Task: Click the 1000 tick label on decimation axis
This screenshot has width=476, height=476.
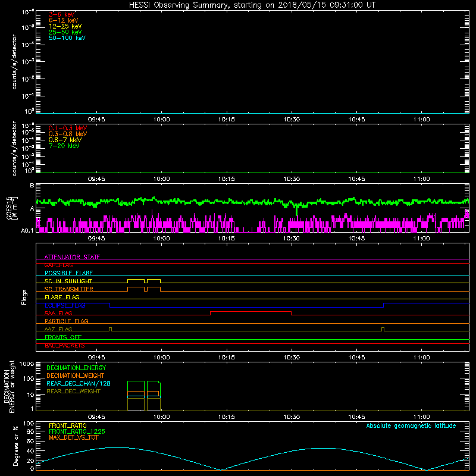Action: [x=27, y=364]
